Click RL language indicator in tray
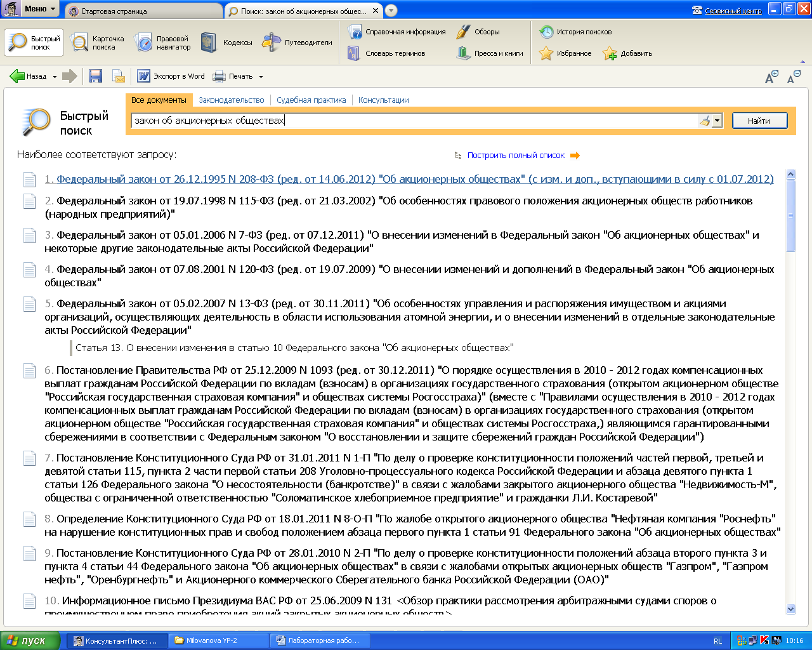This screenshot has width=812, height=650. click(717, 641)
